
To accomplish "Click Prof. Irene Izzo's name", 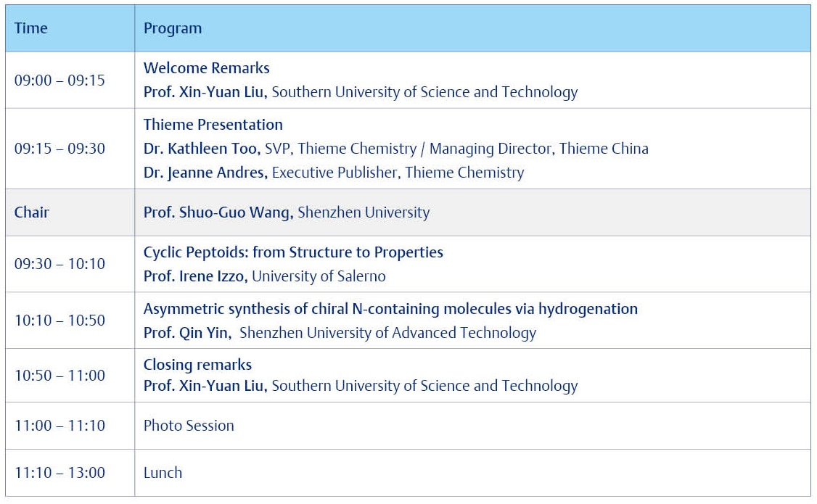I will tap(195, 276).
